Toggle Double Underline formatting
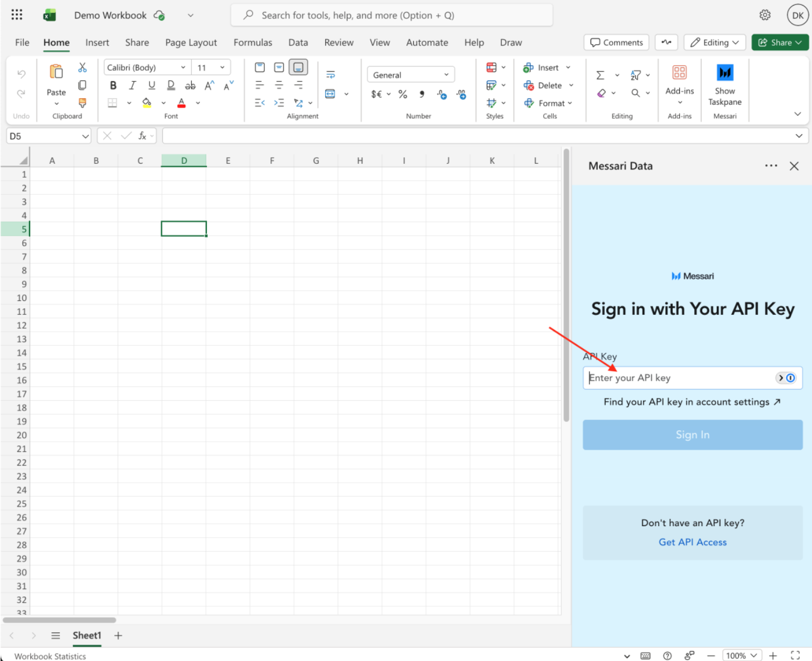The width and height of the screenshot is (812, 661). coord(171,85)
